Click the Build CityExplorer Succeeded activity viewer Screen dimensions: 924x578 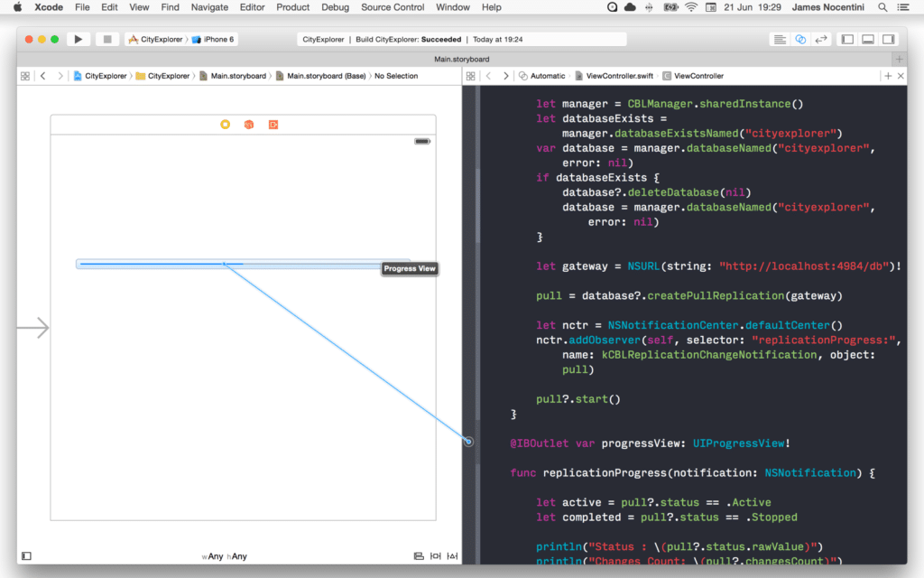click(460, 39)
